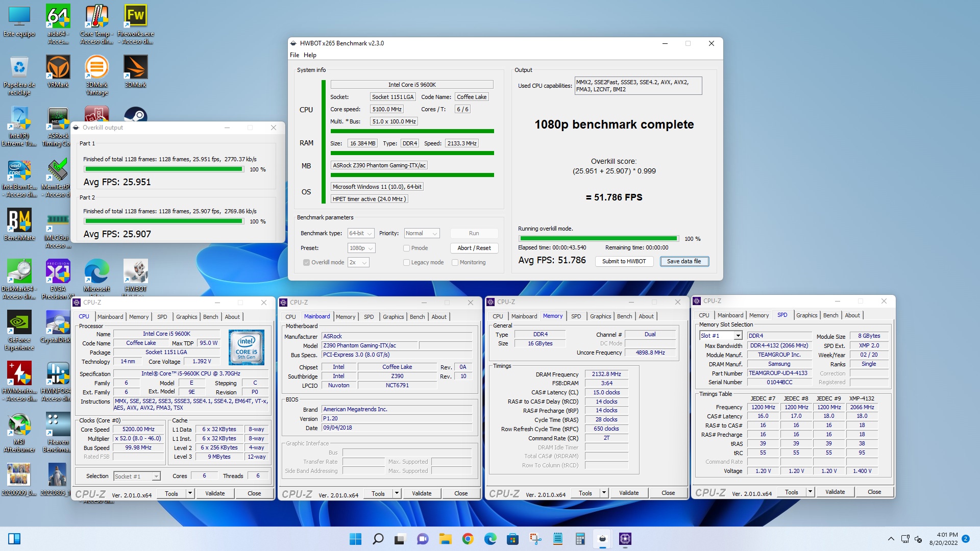Click Close in Memory CPU-Z window

(668, 493)
